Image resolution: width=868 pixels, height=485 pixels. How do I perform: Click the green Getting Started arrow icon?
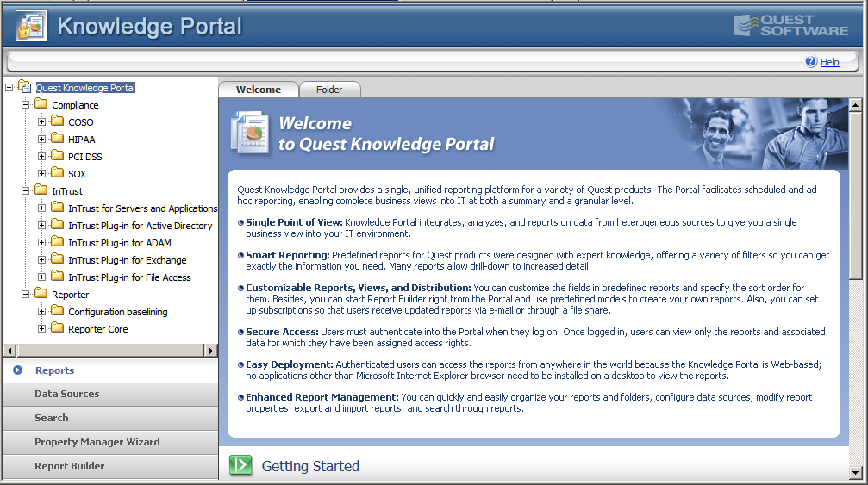tap(240, 465)
